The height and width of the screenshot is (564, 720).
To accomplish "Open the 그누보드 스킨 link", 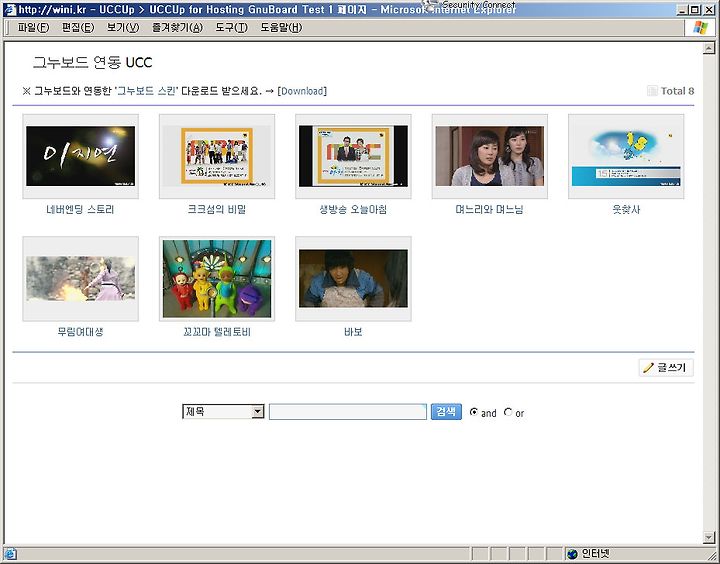I will click(x=146, y=91).
